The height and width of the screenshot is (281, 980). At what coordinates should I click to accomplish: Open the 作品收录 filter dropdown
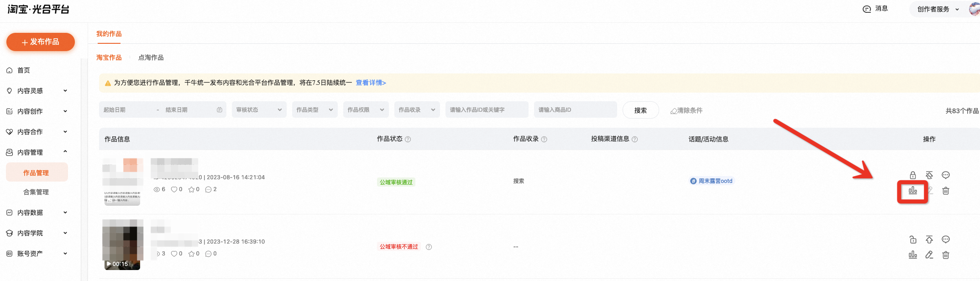(x=417, y=110)
